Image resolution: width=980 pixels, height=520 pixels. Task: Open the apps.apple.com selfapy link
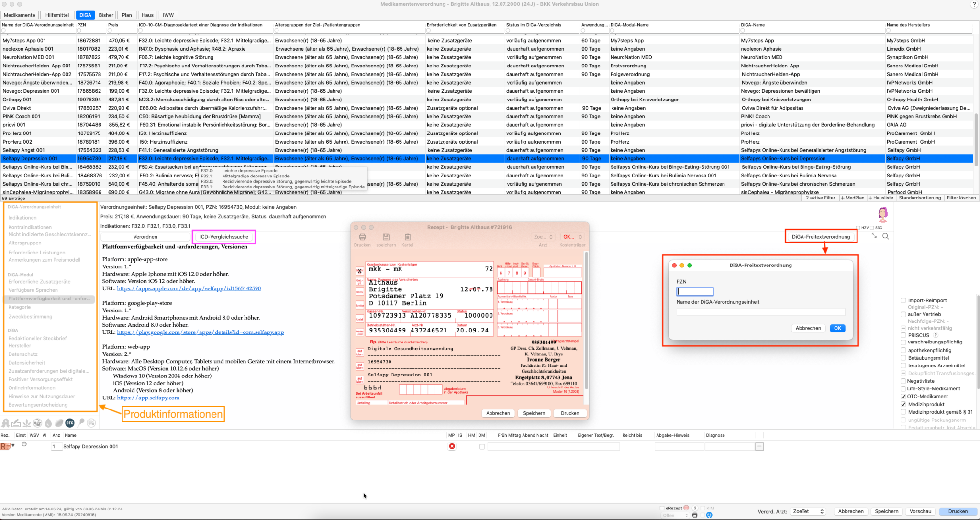[x=189, y=288]
